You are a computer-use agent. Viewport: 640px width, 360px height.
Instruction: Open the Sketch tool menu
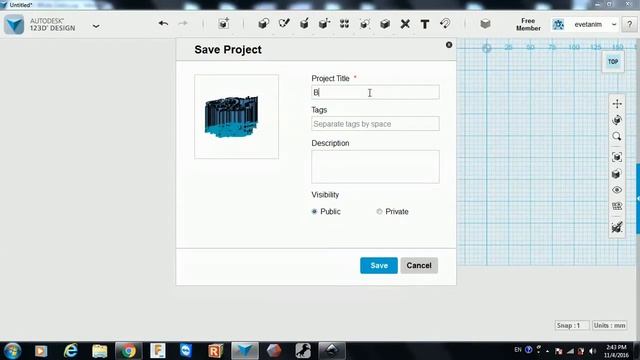click(284, 24)
